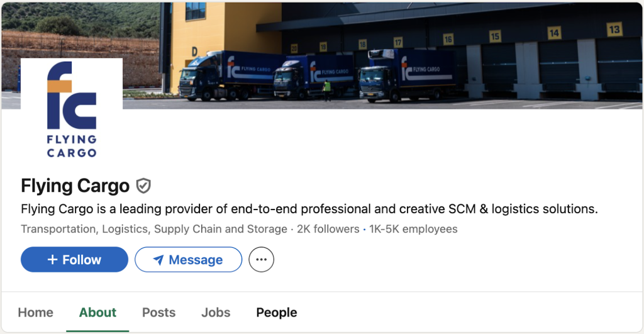644x334 pixels.
Task: Click the dock number 13 sign in banner
Action: 614,29
